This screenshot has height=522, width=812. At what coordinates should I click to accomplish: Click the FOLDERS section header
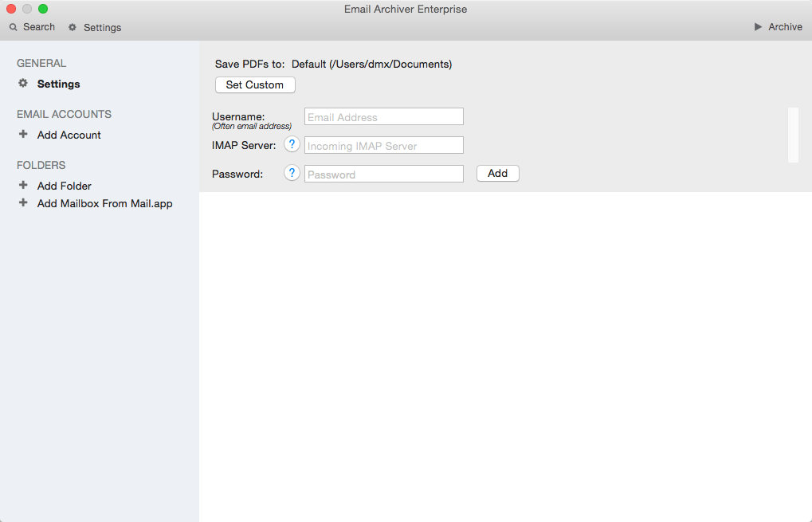(41, 165)
